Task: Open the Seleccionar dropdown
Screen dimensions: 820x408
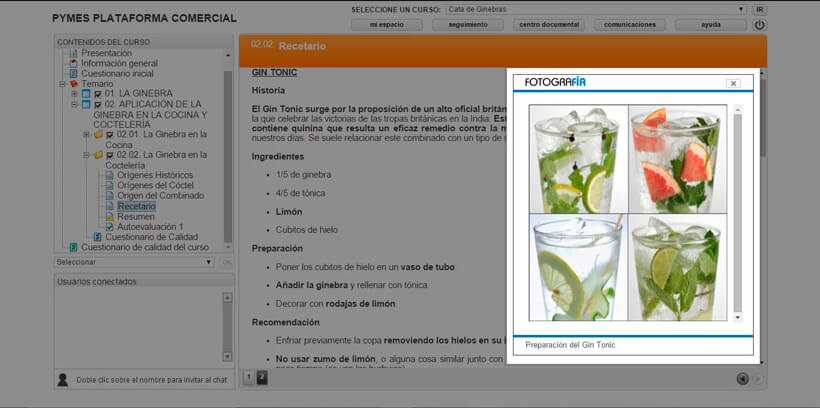Action: (x=134, y=262)
